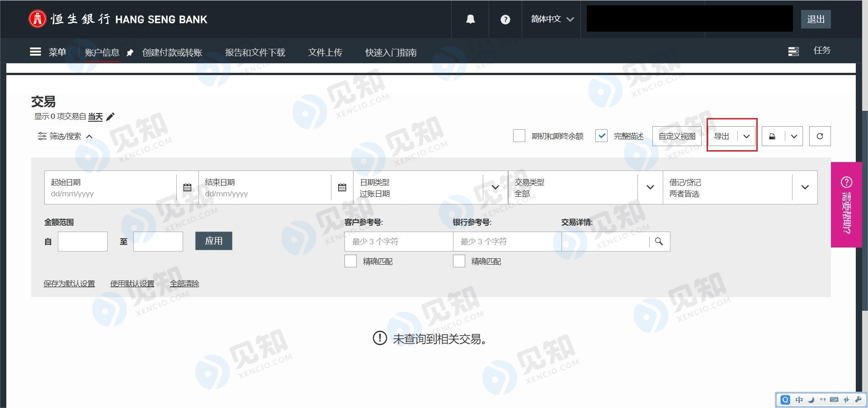Click the 银行参考号 input field
Image resolution: width=868 pixels, height=408 pixels.
point(507,242)
